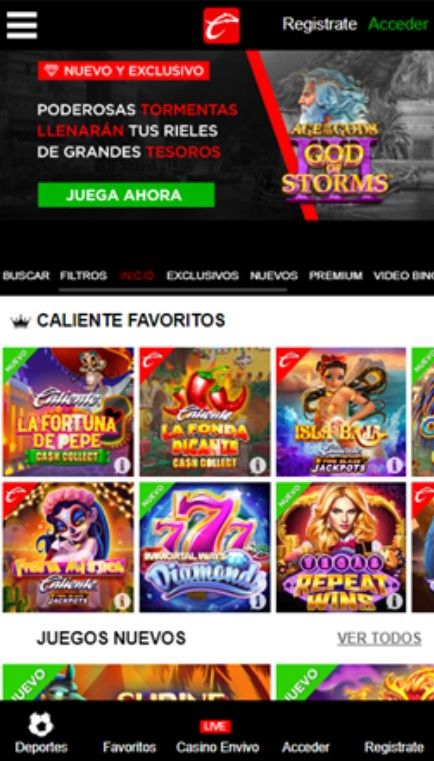Tap the red Caliente logo
The width and height of the screenshot is (434, 761).
[x=221, y=25]
